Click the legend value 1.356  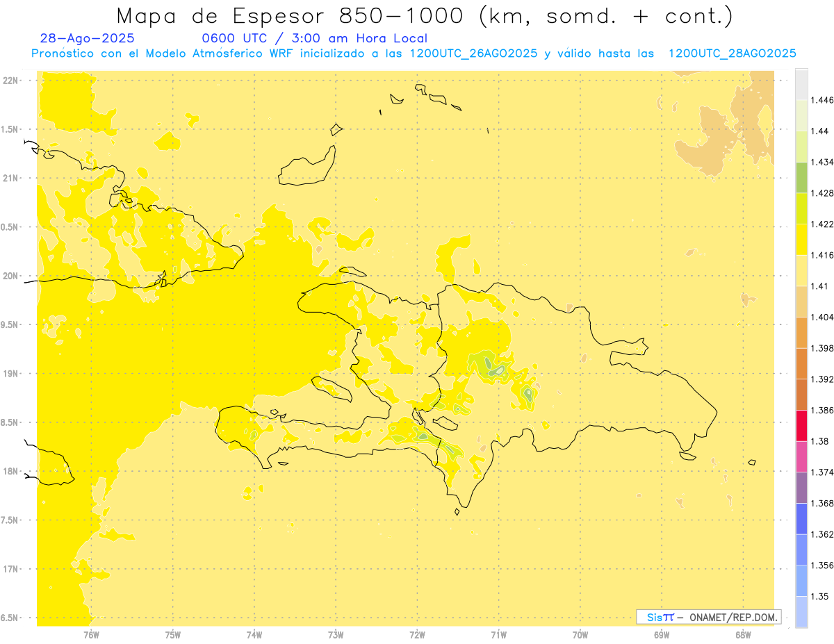pyautogui.click(x=822, y=565)
